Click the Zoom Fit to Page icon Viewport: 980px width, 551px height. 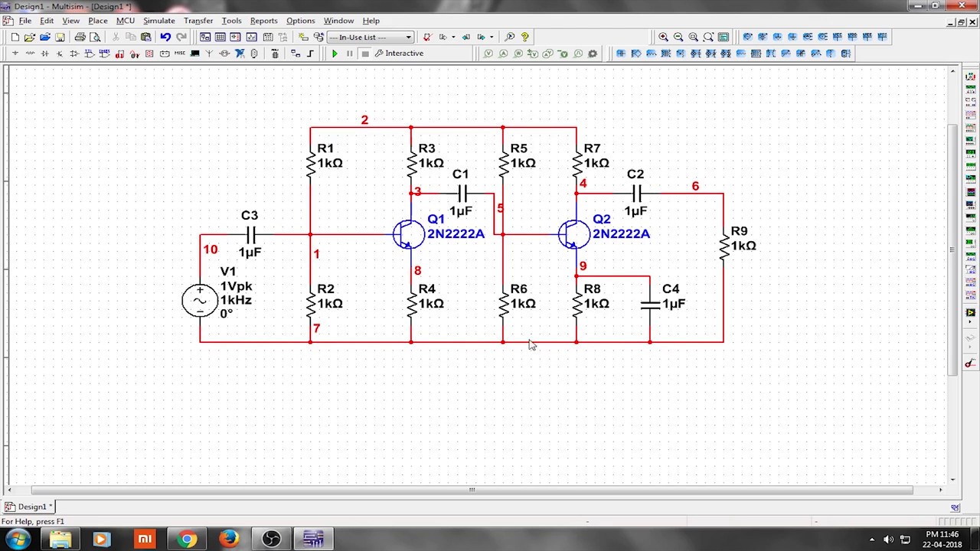pyautogui.click(x=708, y=37)
